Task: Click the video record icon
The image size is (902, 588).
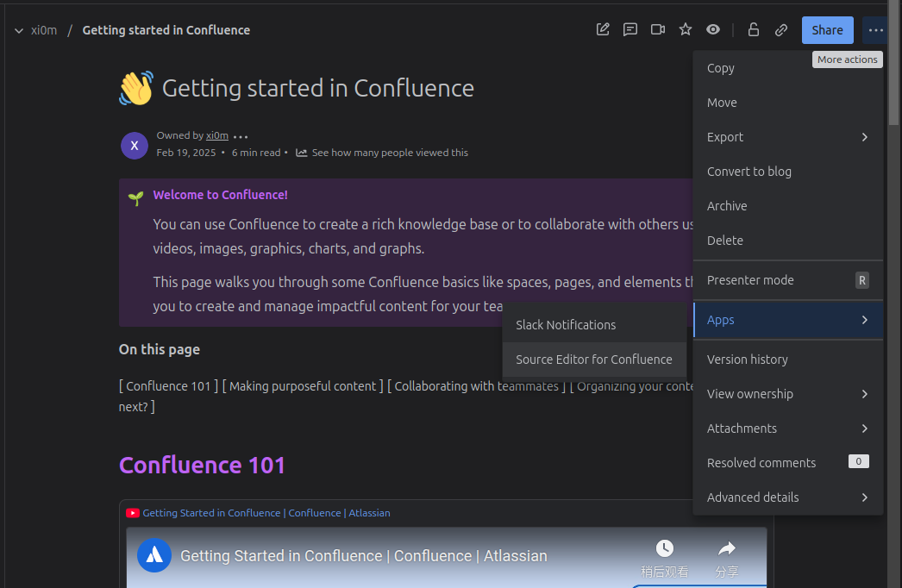Action: [x=657, y=29]
